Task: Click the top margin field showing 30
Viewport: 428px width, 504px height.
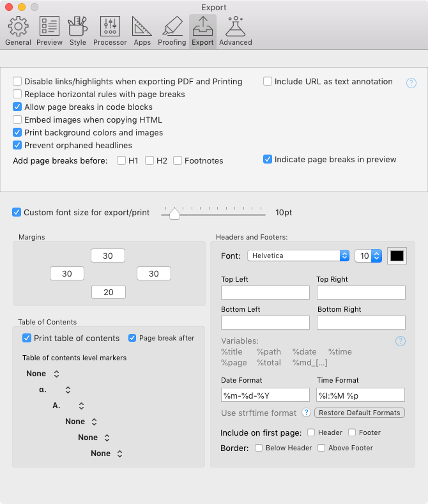Action: [x=108, y=256]
